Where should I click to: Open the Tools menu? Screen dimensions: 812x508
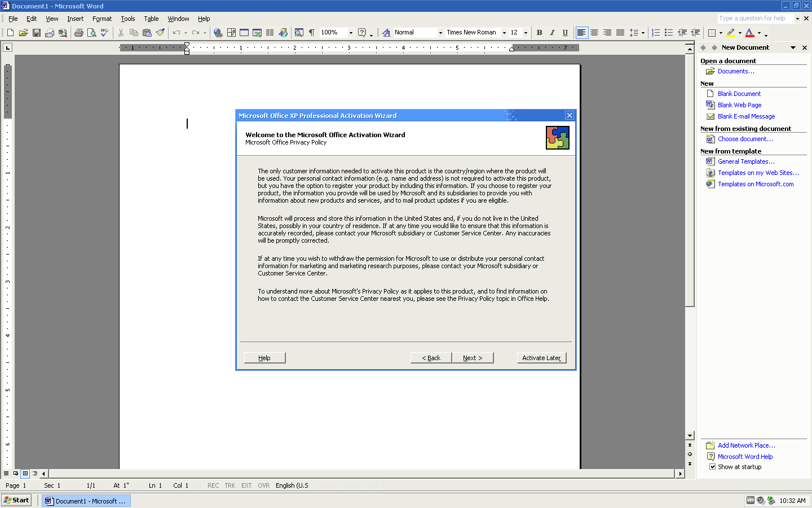(x=128, y=19)
